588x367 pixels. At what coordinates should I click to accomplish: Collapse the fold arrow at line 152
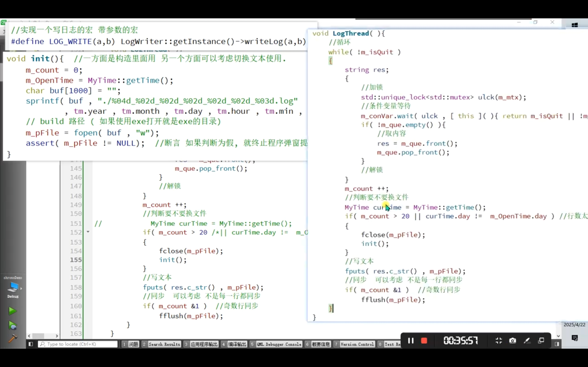click(x=88, y=232)
